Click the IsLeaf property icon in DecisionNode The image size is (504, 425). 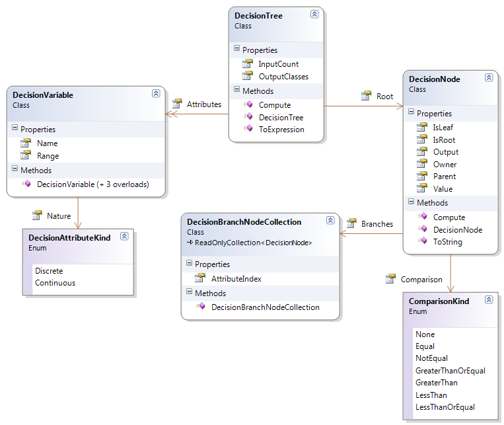click(x=421, y=127)
